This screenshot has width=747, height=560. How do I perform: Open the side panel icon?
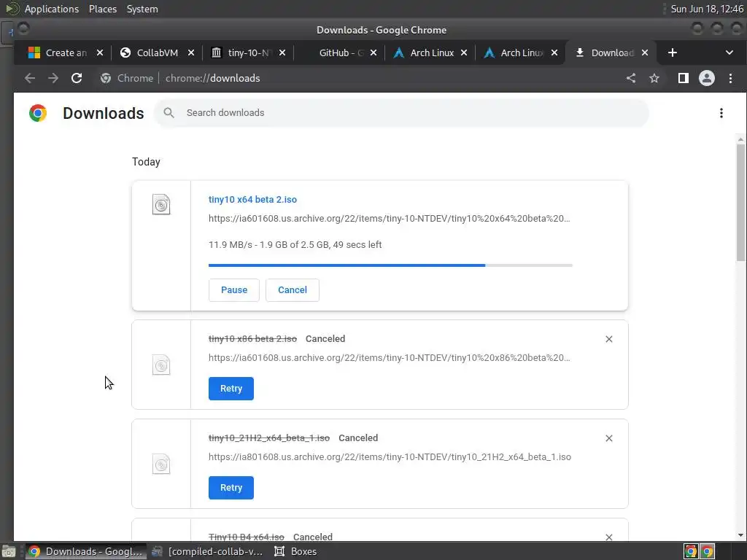683,78
